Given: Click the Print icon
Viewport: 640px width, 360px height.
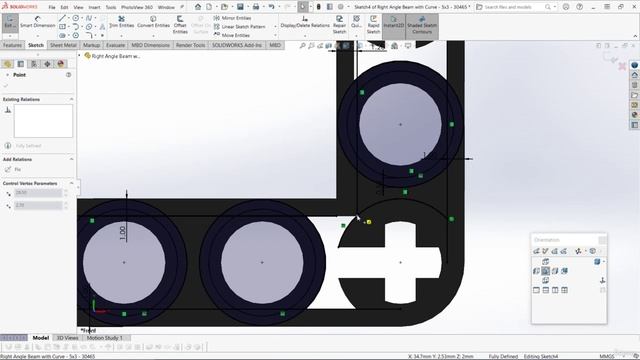Looking at the screenshot, I should [256, 7].
